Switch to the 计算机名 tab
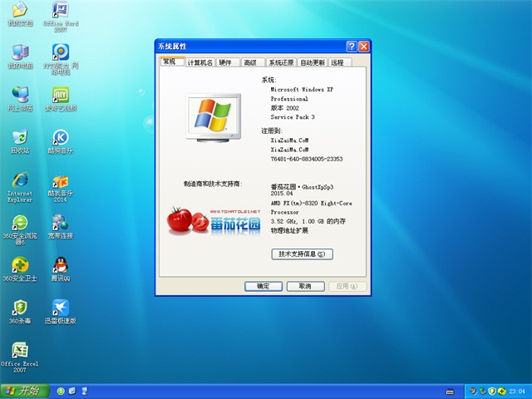 [x=200, y=62]
